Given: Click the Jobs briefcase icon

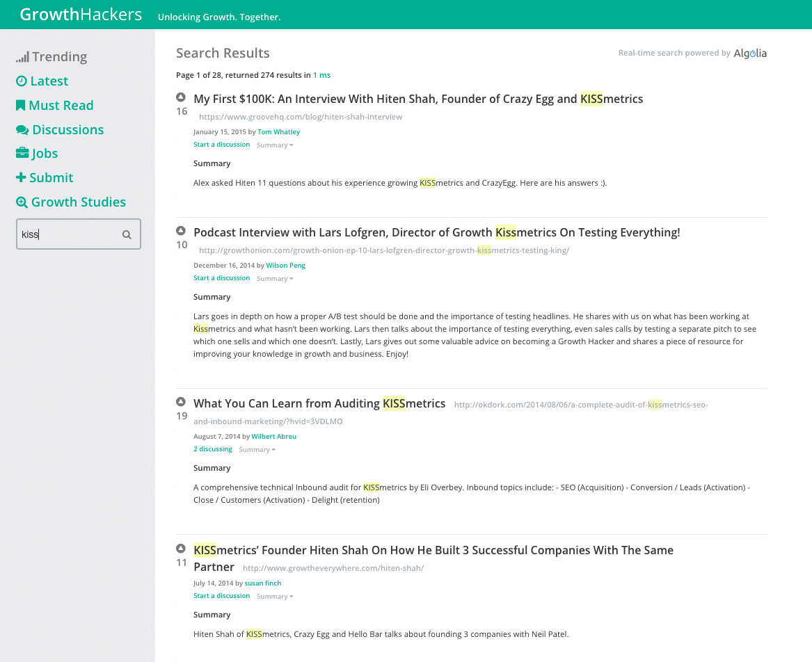Looking at the screenshot, I should [22, 153].
